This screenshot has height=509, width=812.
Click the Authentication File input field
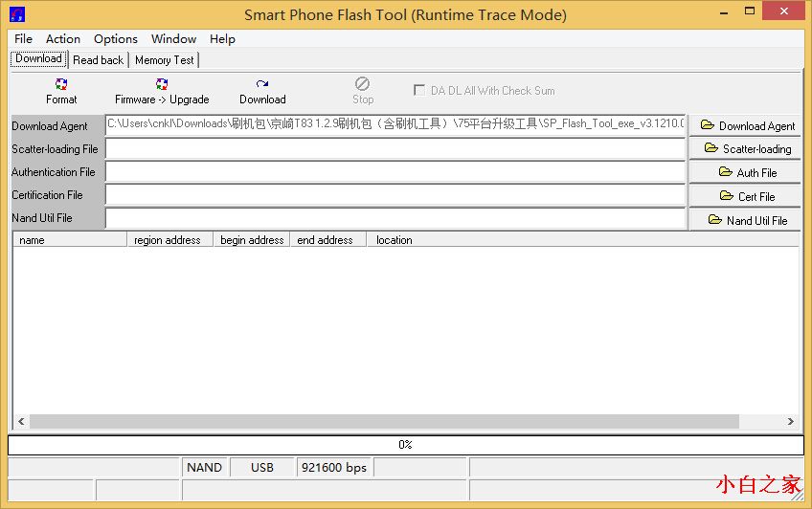point(395,171)
